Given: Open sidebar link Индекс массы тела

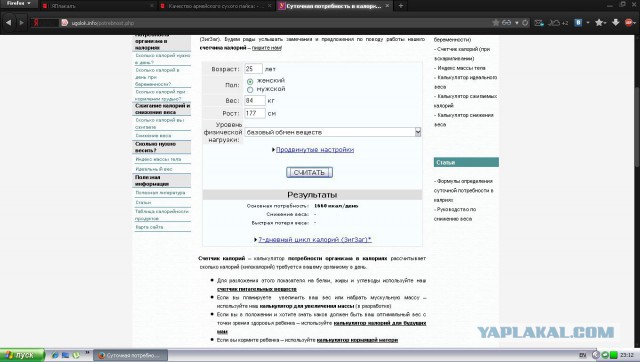Looking at the screenshot, I should (x=158, y=159).
